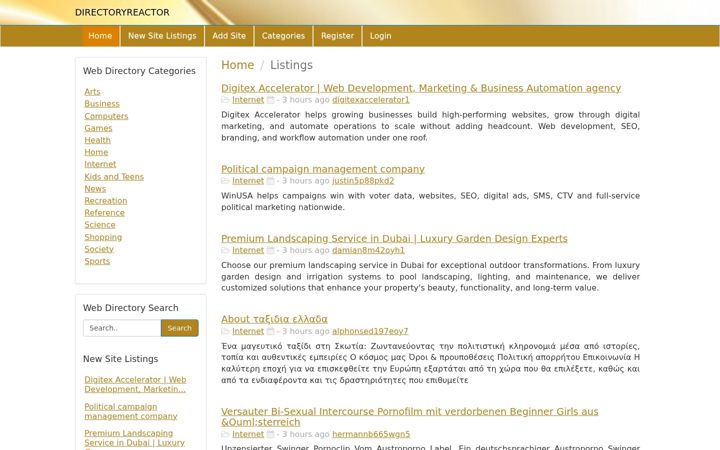Click the Internet tag under Political campaign listing
This screenshot has height=450, width=720.
click(x=248, y=181)
